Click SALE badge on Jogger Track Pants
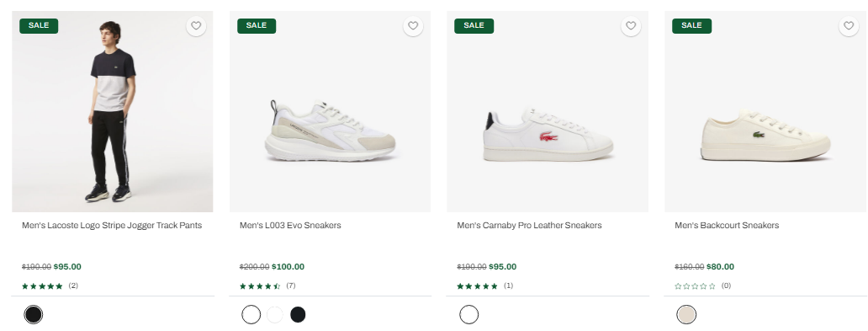 pyautogui.click(x=39, y=25)
